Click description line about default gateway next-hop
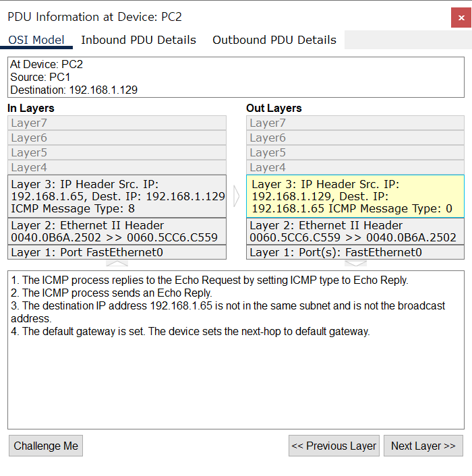 click(190, 331)
